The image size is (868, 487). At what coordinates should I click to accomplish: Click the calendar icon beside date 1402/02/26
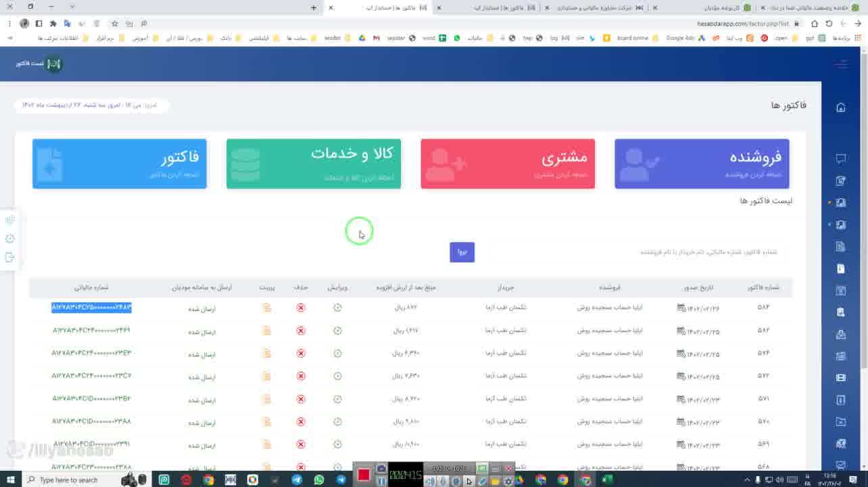(681, 308)
